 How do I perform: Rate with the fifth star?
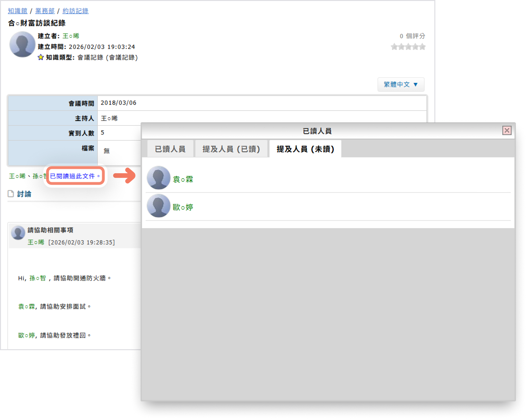tap(422, 47)
